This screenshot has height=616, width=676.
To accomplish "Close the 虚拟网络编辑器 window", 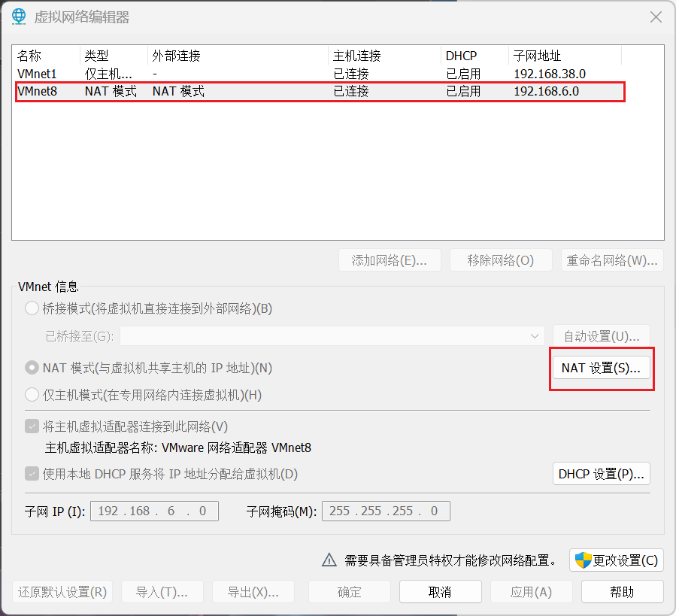I will click(x=656, y=17).
